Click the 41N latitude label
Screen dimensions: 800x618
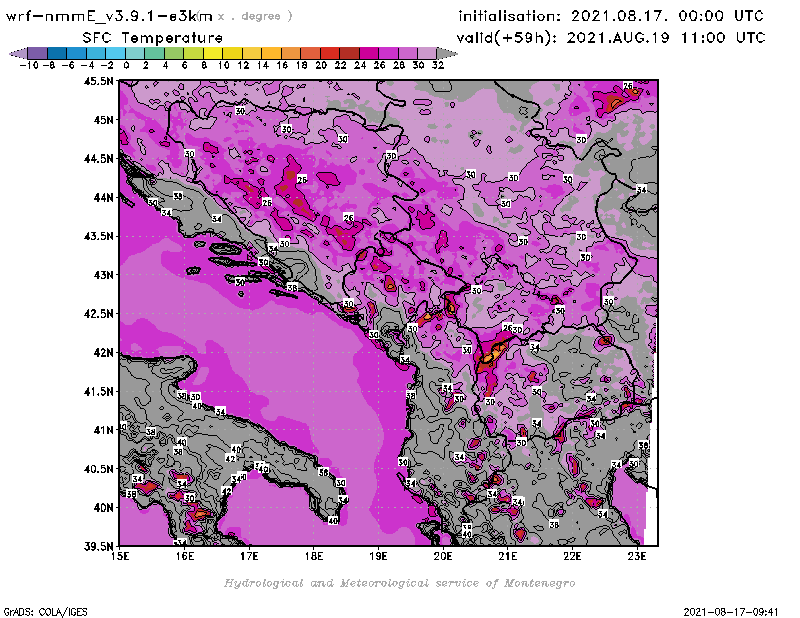(104, 430)
